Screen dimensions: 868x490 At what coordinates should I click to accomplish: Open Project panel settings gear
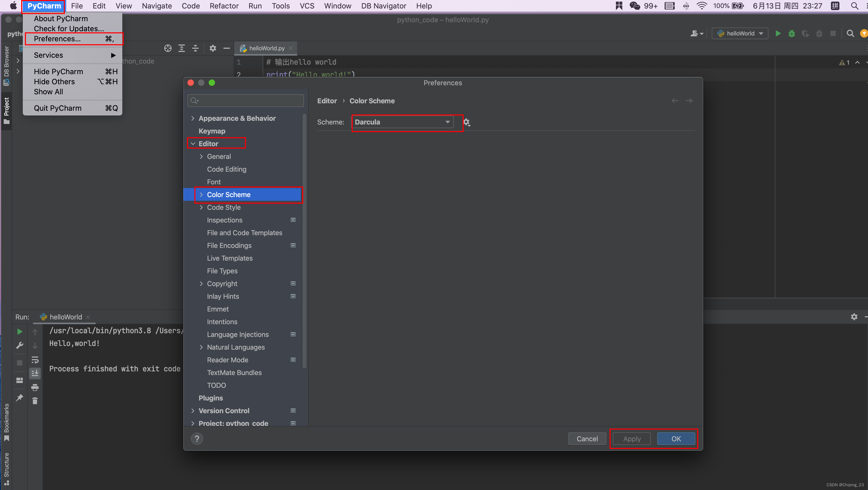[x=213, y=48]
